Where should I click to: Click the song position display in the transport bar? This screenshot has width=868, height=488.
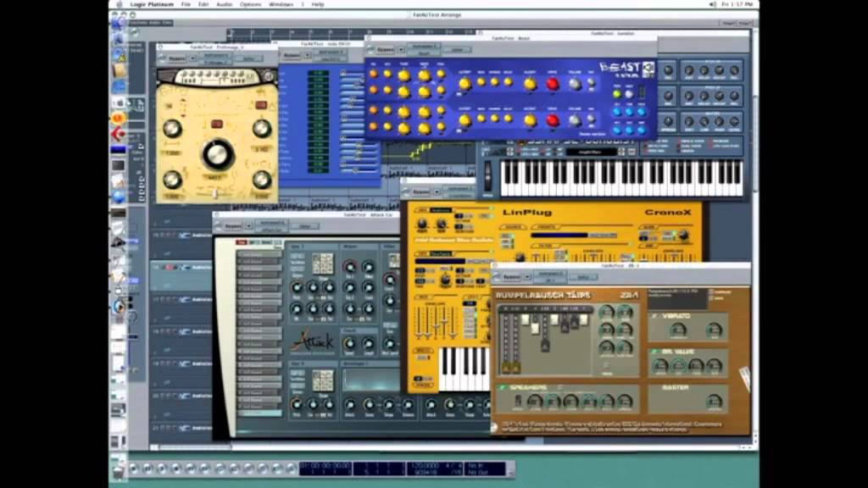(x=325, y=469)
